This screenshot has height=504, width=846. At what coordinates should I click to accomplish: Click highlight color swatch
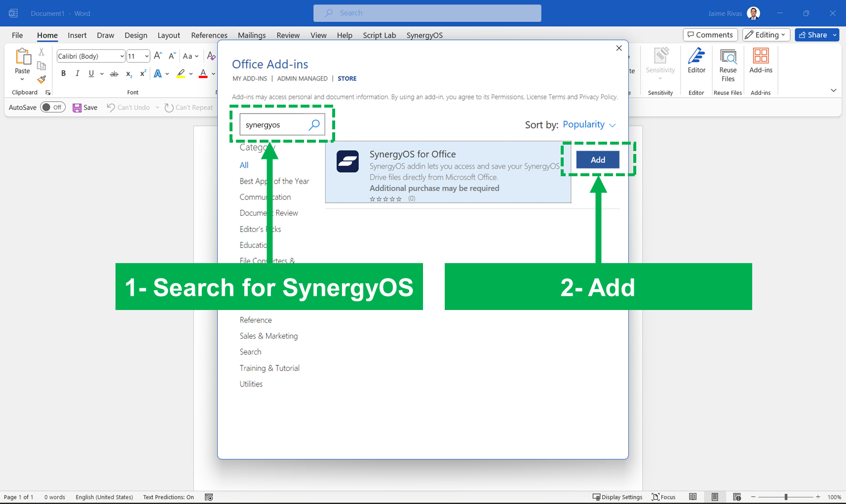181,74
